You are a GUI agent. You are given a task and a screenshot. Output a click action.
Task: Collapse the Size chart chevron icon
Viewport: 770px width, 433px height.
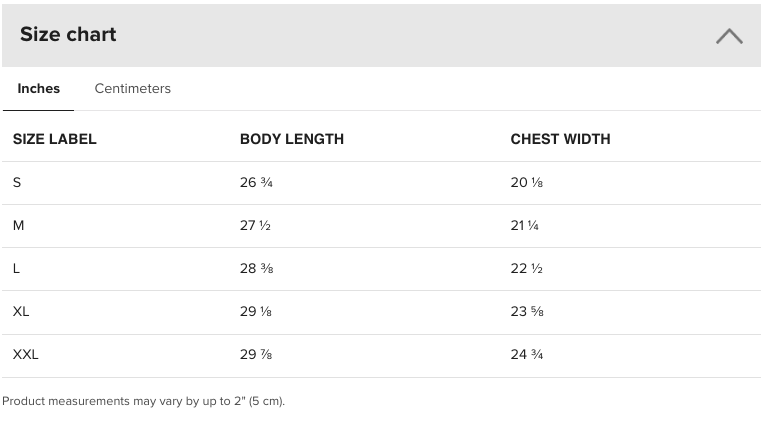729,36
